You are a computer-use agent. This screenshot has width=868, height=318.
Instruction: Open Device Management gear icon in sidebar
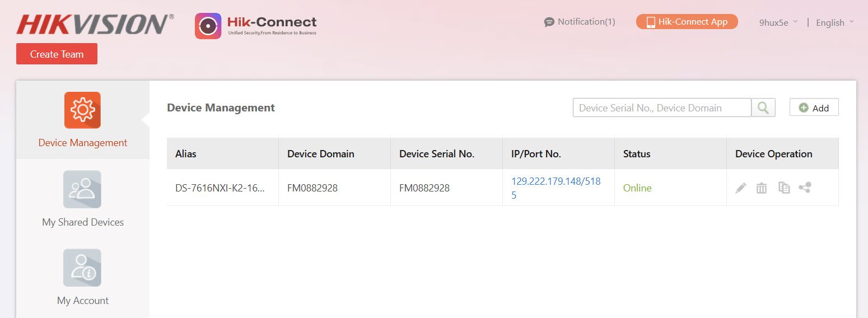pyautogui.click(x=82, y=110)
